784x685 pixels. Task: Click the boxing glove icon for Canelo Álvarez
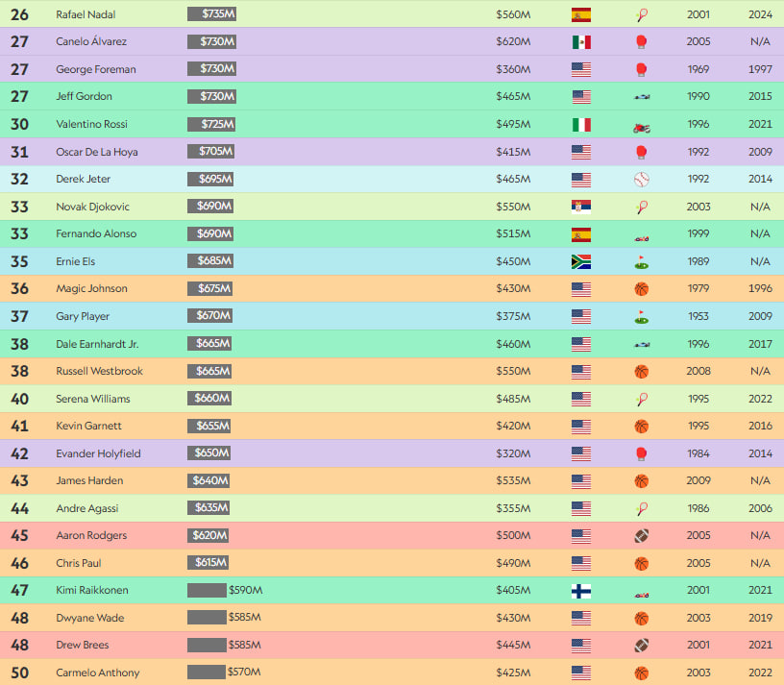point(641,42)
